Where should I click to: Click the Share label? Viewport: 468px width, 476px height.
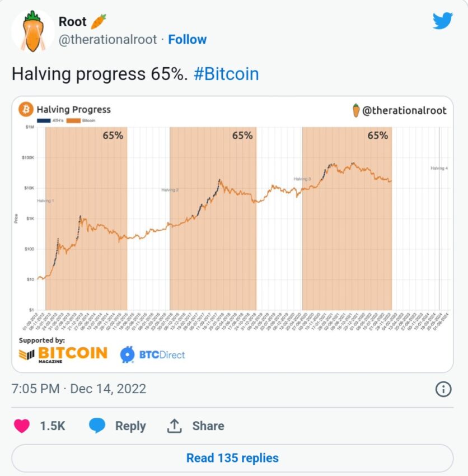[208, 426]
